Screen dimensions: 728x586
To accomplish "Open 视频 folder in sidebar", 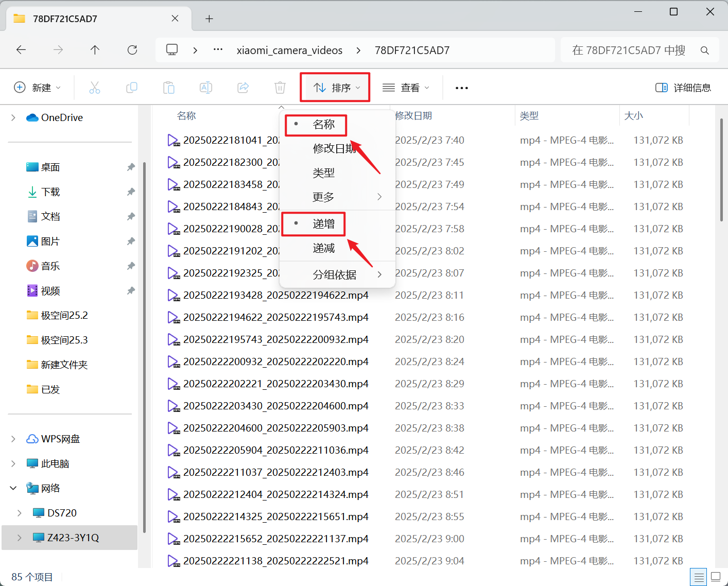I will (43, 291).
